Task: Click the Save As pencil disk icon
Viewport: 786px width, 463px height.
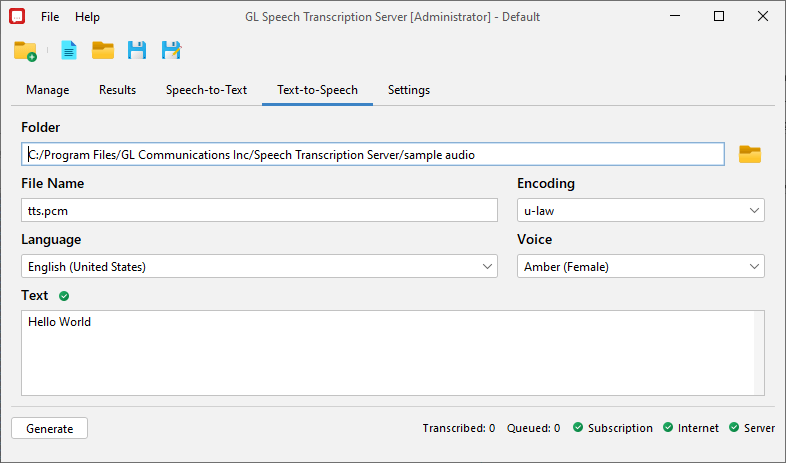Action: click(171, 51)
